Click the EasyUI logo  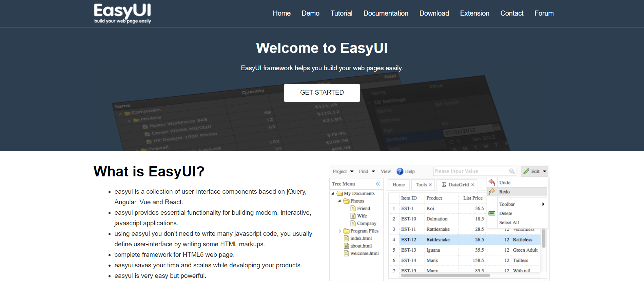[x=122, y=13]
